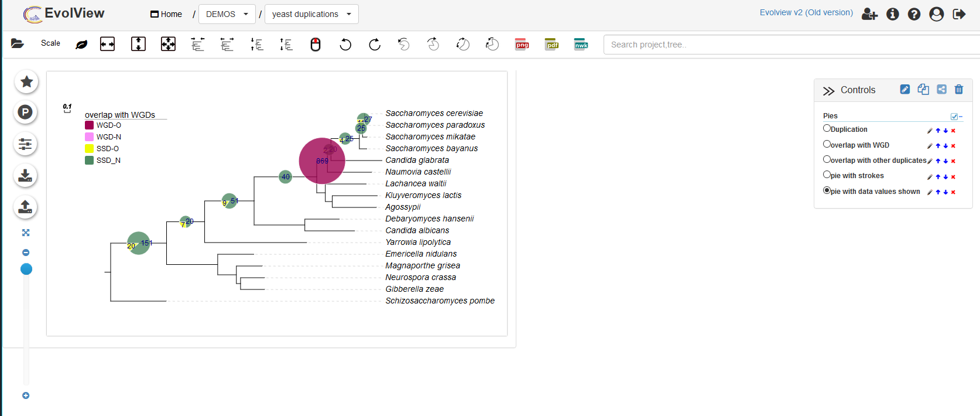The image size is (980, 416).
Task: Click the open folder icon in toolbar
Action: 18,44
